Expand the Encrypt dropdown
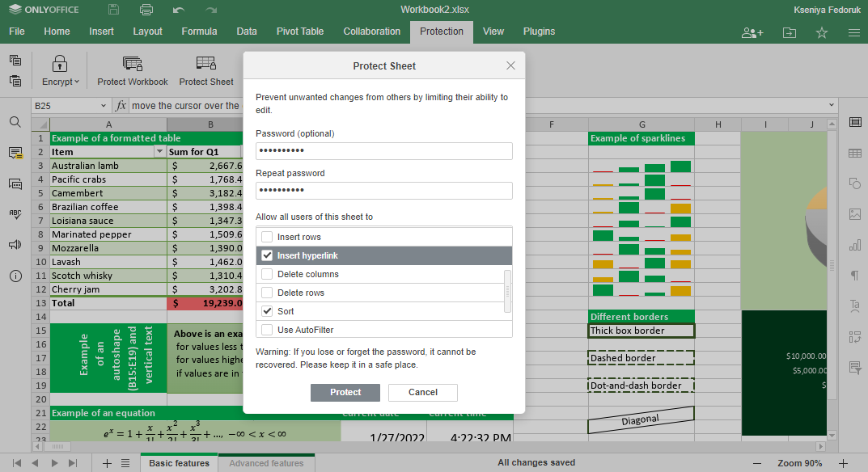868x472 pixels. (61, 82)
